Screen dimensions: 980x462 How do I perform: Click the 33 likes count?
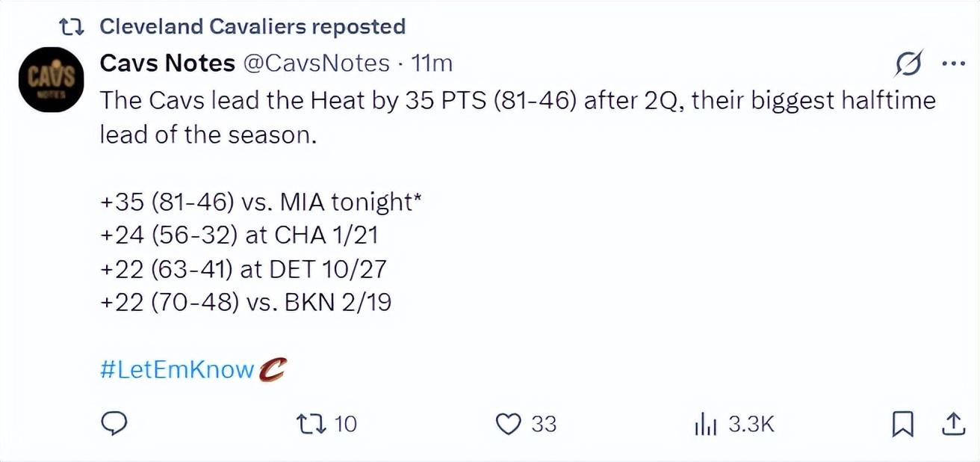[544, 425]
